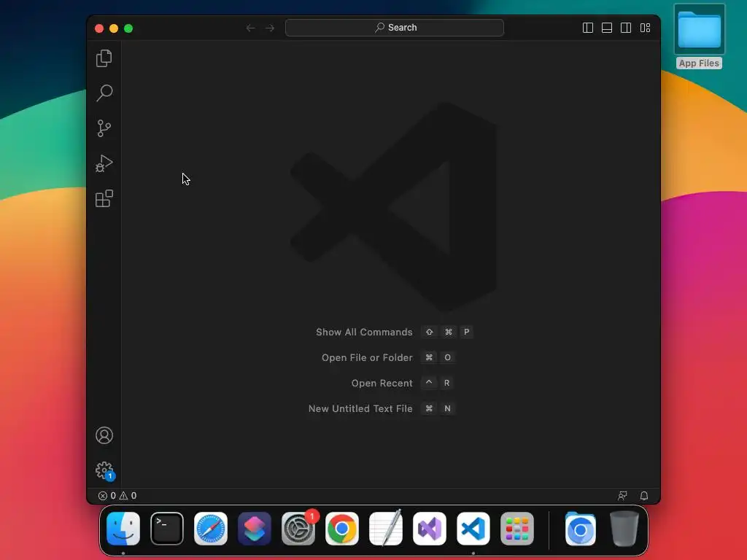The height and width of the screenshot is (560, 747).
Task: Click the 'Open File or Folder' text
Action: click(367, 357)
